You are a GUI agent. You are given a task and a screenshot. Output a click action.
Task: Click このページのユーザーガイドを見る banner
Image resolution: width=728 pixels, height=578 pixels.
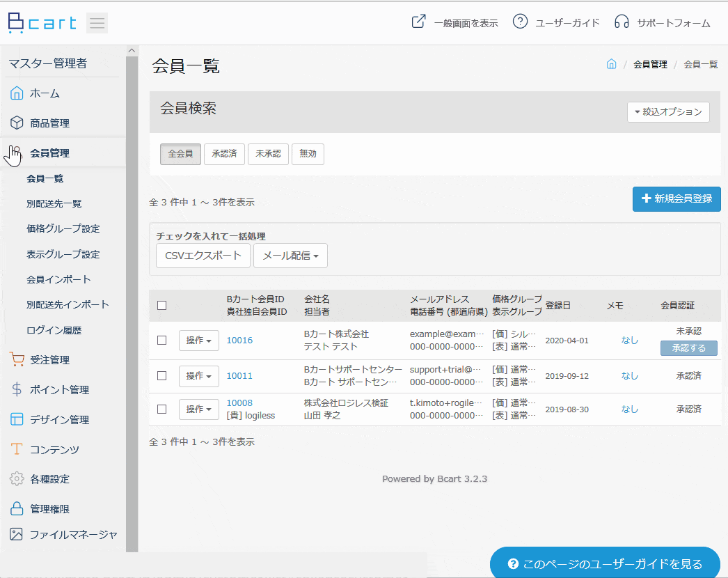(605, 563)
